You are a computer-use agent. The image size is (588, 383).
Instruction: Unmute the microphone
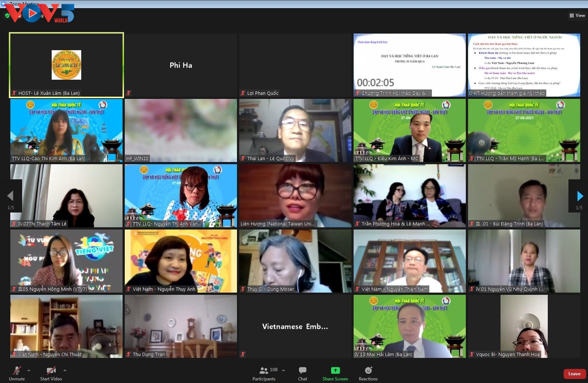click(x=17, y=371)
